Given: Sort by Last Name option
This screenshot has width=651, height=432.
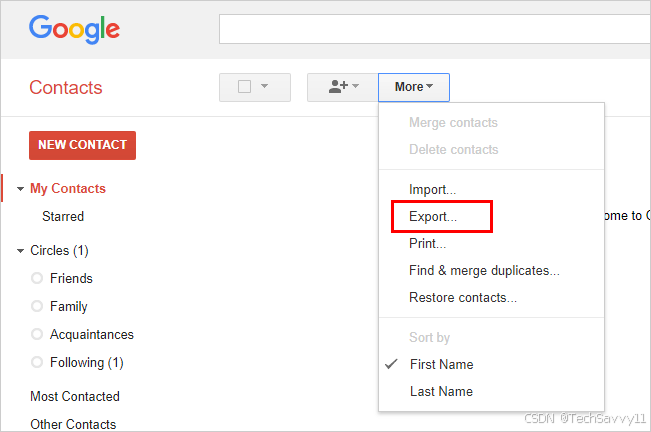Looking at the screenshot, I should 492,391.
